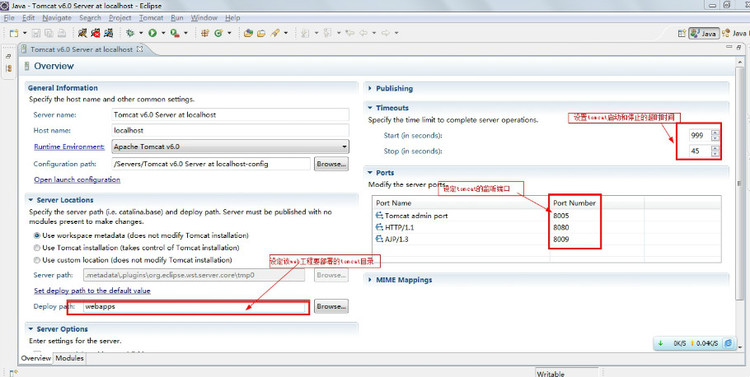
Task: Open the Navigate menu
Action: click(x=56, y=18)
